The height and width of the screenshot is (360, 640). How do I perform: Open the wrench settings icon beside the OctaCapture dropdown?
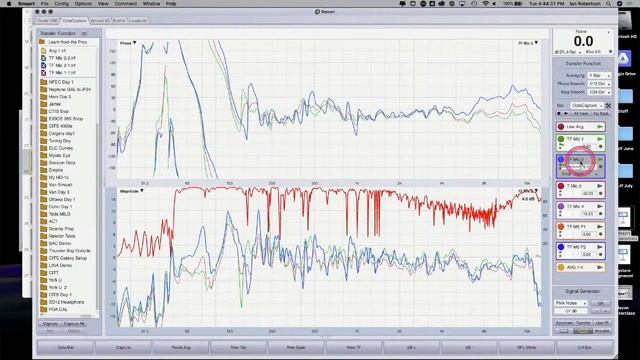[608, 106]
